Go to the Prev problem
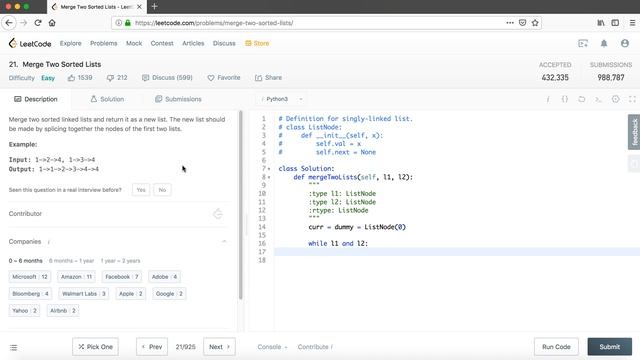 coord(152,347)
